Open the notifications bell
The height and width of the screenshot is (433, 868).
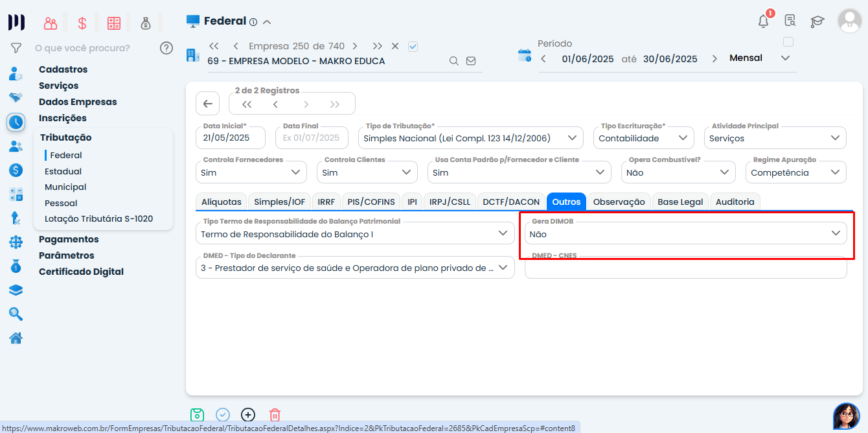pos(764,21)
